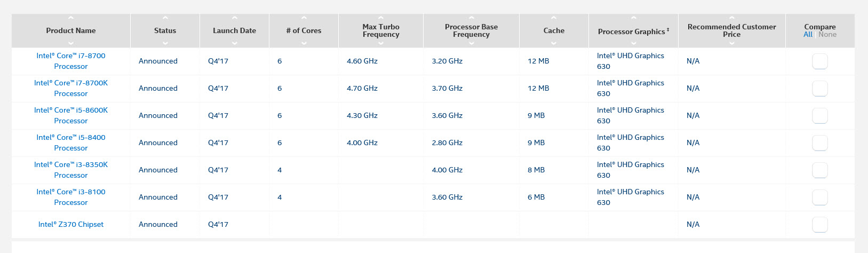The width and height of the screenshot is (868, 253).
Task: Click descending arrow below Cache header
Action: click(x=554, y=43)
